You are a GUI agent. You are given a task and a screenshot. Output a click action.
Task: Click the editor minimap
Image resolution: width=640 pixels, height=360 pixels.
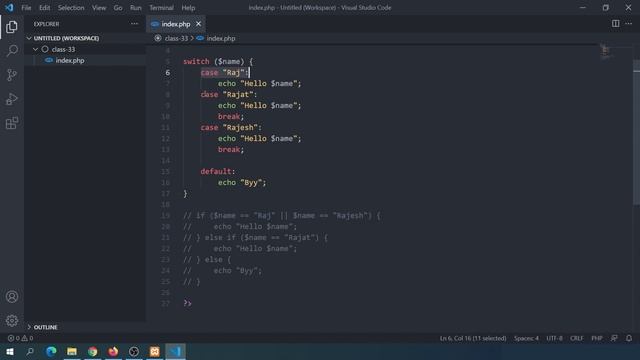[606, 51]
